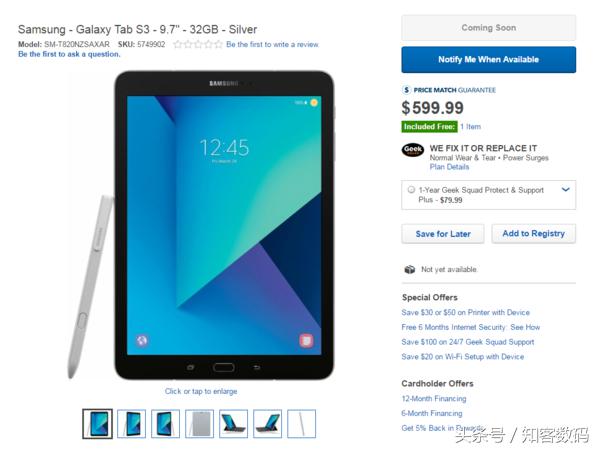Select the first front-view tablet thumbnail
Image resolution: width=600 pixels, height=450 pixels.
click(98, 424)
